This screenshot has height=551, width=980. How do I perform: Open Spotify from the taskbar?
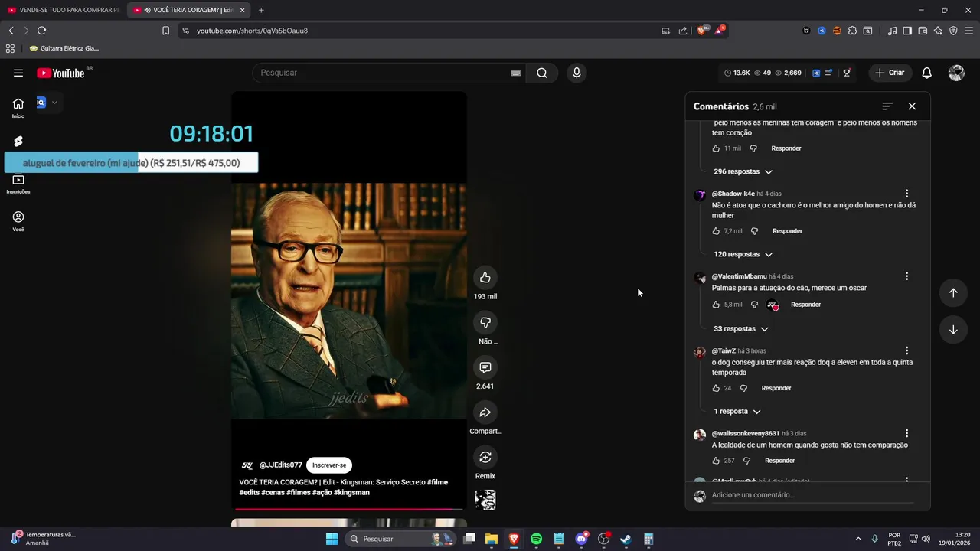536,539
